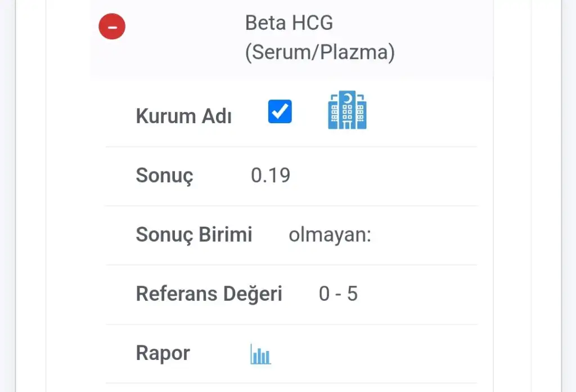Click blank space right of the hospital icon
The width and height of the screenshot is (576, 392).
pos(422,110)
